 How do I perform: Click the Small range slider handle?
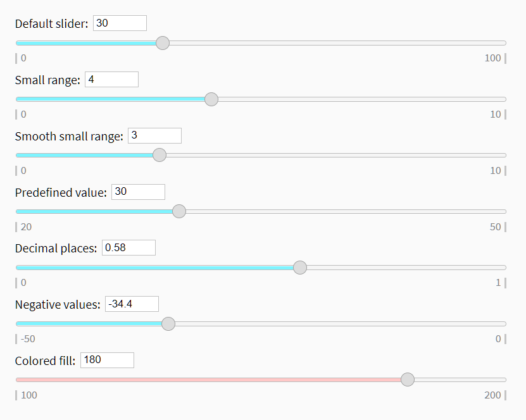point(211,99)
